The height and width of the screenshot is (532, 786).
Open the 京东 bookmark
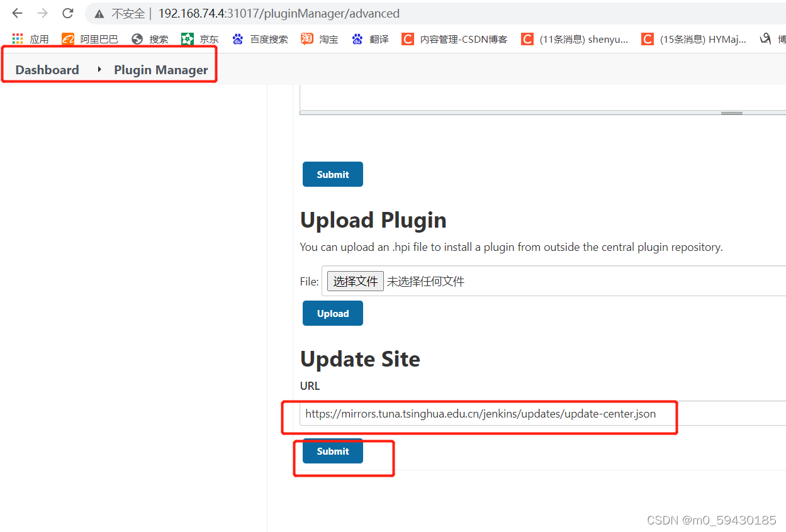tap(200, 39)
